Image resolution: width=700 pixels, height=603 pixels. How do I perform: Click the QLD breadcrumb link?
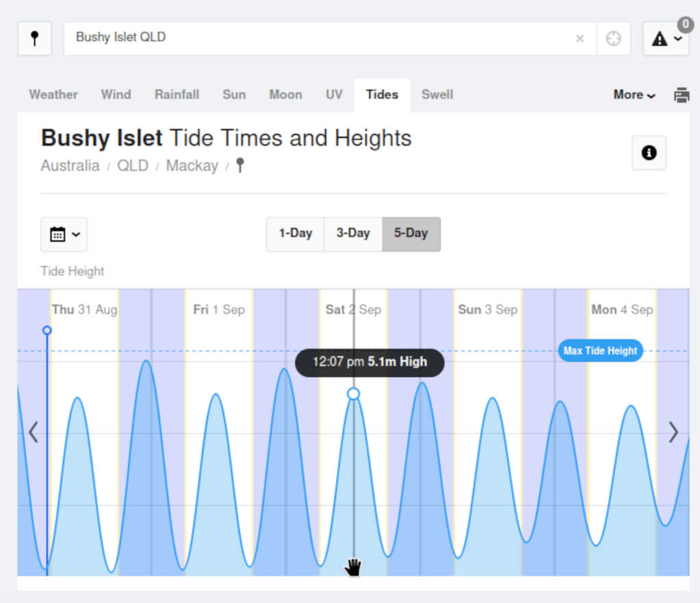[133, 166]
